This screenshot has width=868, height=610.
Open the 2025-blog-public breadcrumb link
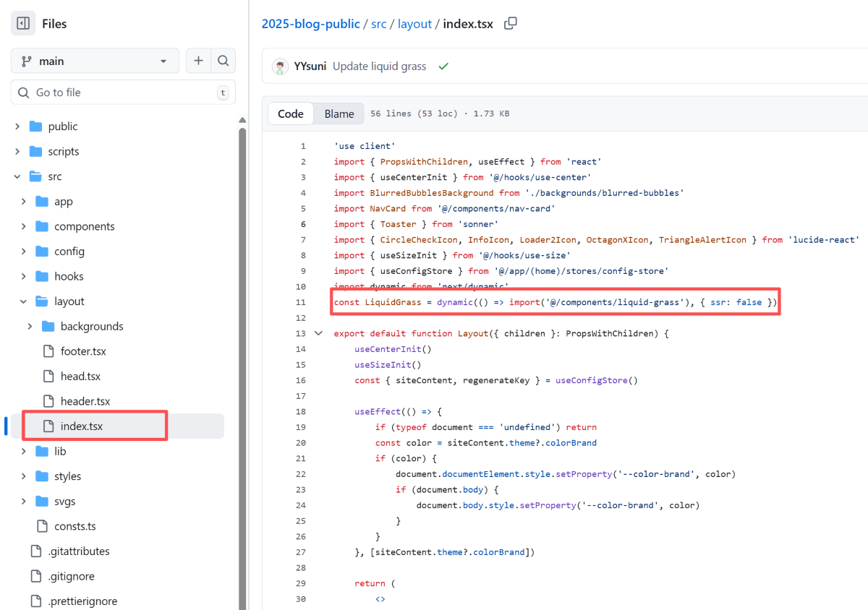click(310, 24)
